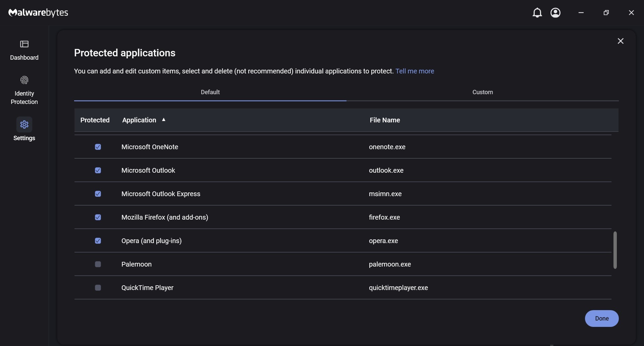Open the Tell me more link
Image resolution: width=644 pixels, height=346 pixels.
pyautogui.click(x=415, y=71)
